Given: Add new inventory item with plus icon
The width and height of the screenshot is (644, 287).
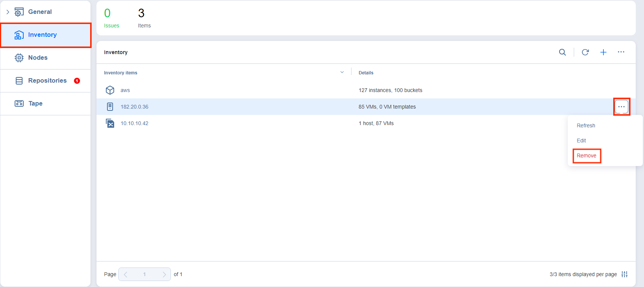Looking at the screenshot, I should click(x=603, y=52).
